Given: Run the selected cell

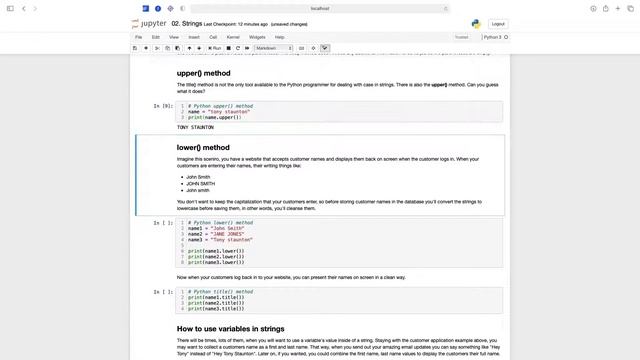Looking at the screenshot, I should (x=214, y=48).
